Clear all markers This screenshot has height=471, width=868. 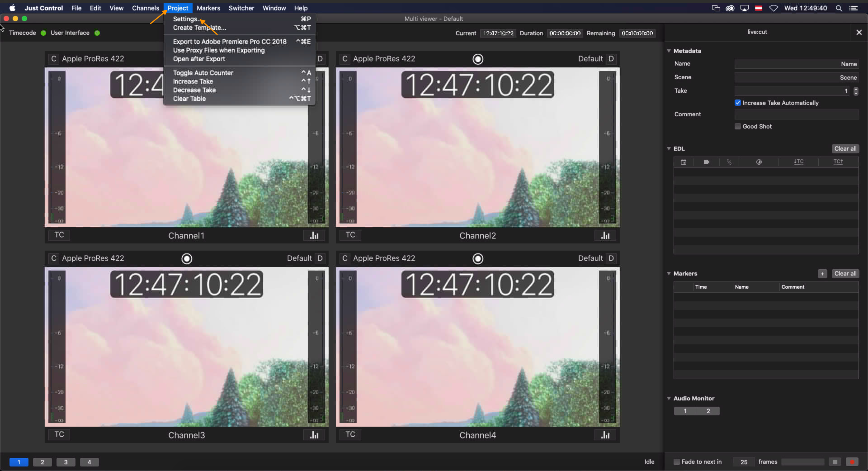click(845, 273)
